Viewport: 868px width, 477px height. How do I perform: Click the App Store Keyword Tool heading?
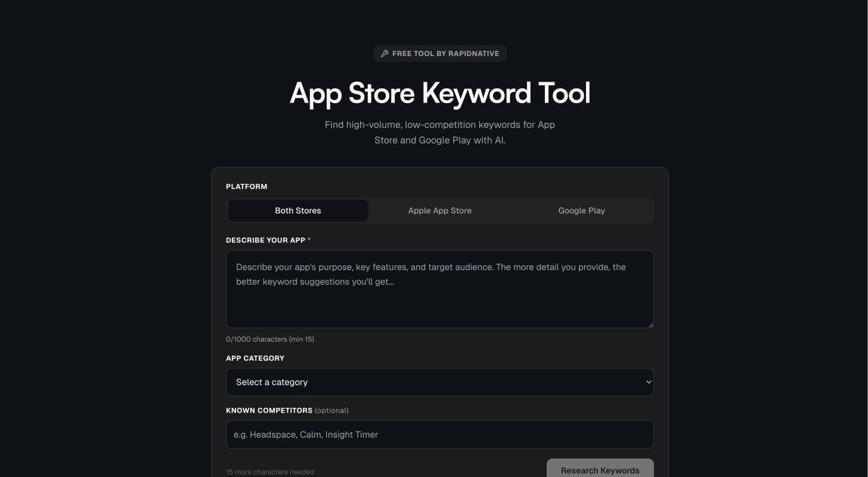coord(439,93)
